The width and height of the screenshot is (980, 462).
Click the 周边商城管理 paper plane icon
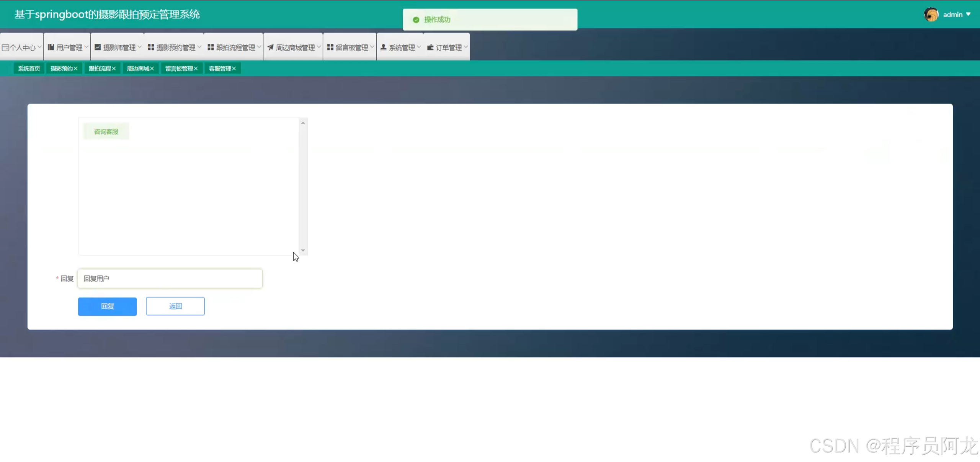click(270, 47)
